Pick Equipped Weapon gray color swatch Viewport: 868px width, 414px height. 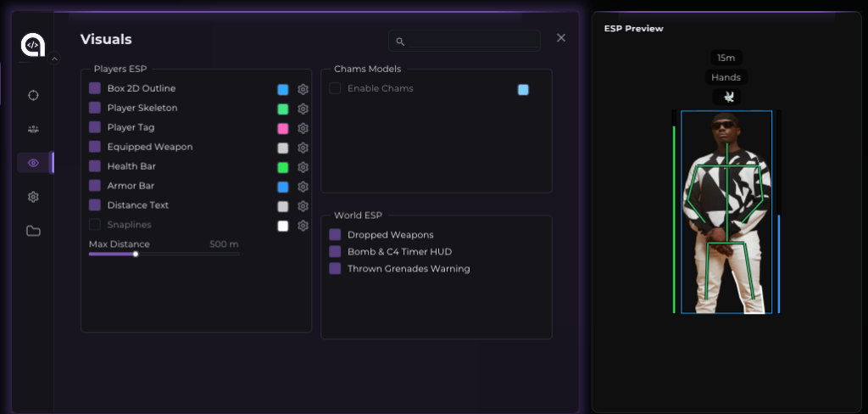(283, 148)
